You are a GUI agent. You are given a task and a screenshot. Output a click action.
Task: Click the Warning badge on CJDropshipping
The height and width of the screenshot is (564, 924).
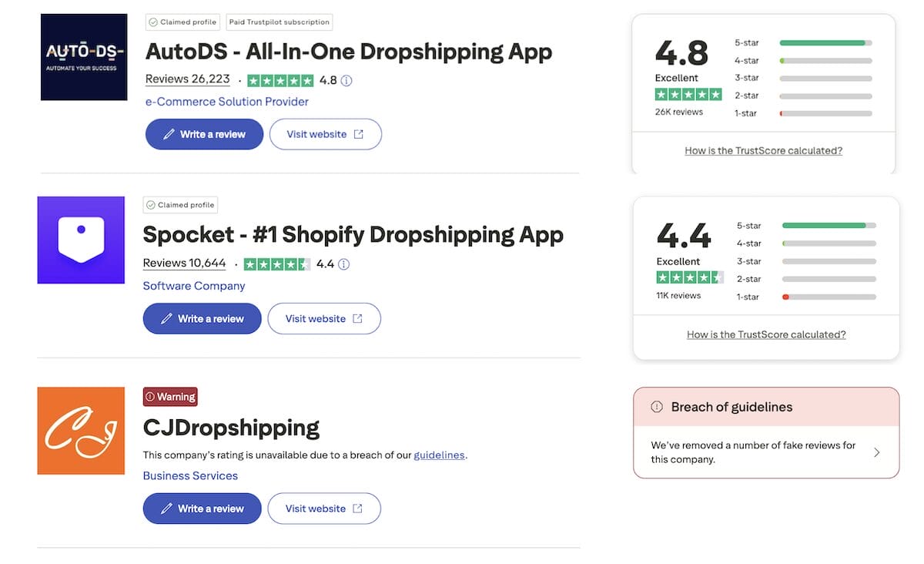coord(169,396)
